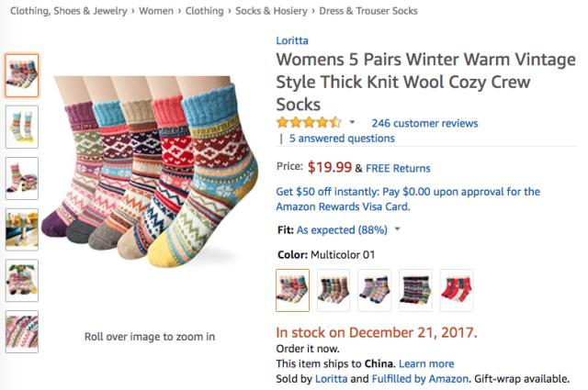View the second thumbnail with yellow socks
588x390 pixels.
[21, 127]
